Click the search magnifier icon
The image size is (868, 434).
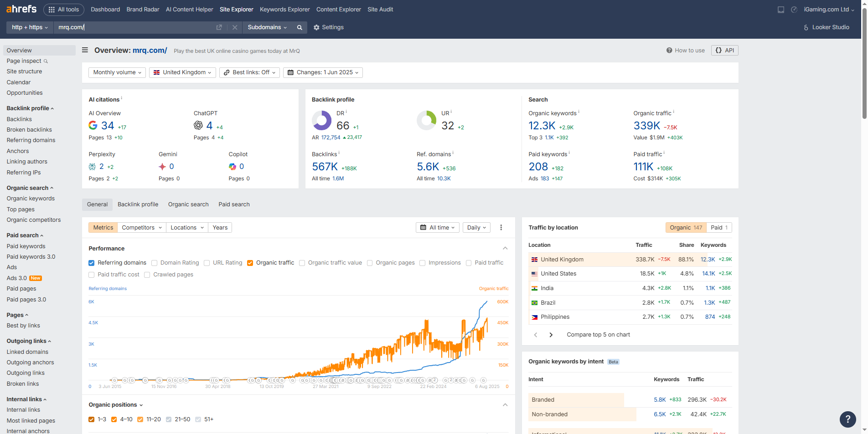[300, 27]
